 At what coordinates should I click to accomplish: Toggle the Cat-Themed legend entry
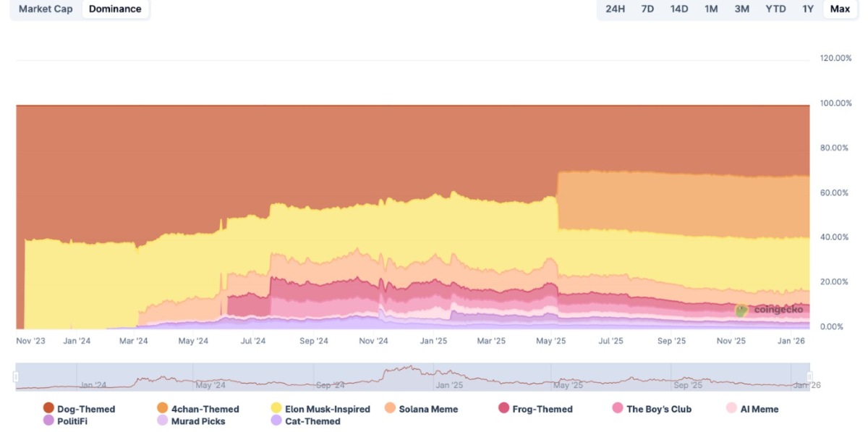pyautogui.click(x=305, y=420)
